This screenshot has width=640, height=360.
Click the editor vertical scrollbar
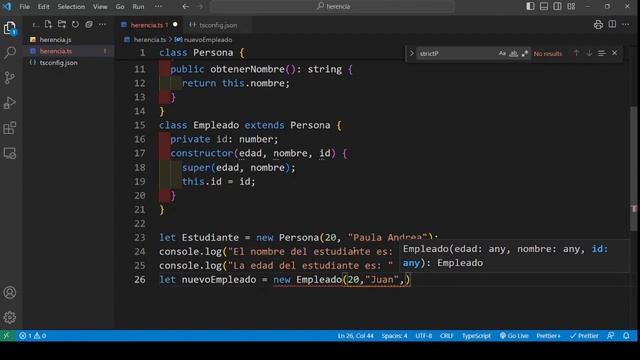pos(633,169)
